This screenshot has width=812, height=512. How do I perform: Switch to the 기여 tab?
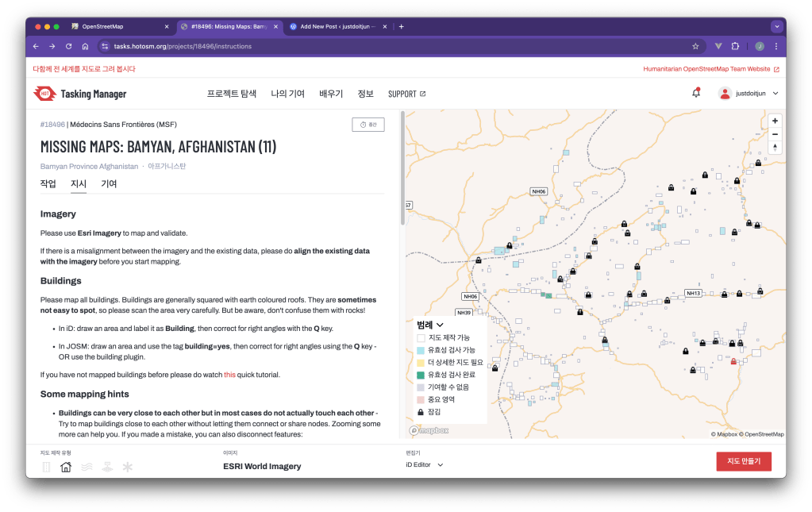coord(109,184)
